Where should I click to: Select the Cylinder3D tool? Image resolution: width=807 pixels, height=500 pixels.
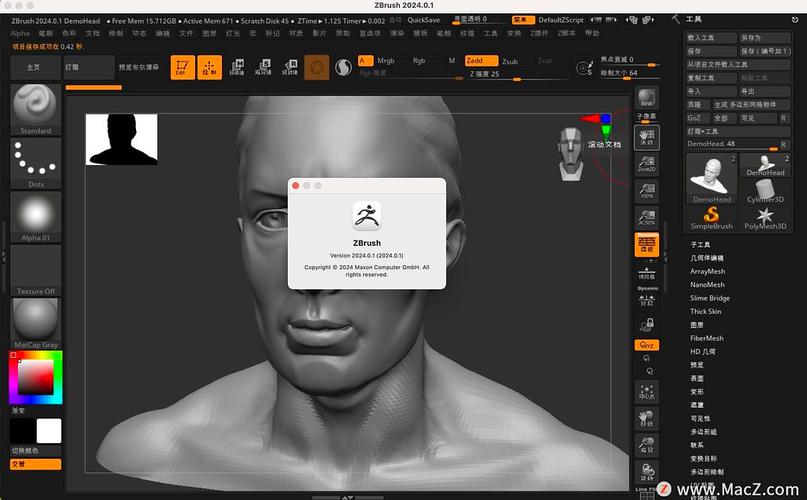click(765, 192)
